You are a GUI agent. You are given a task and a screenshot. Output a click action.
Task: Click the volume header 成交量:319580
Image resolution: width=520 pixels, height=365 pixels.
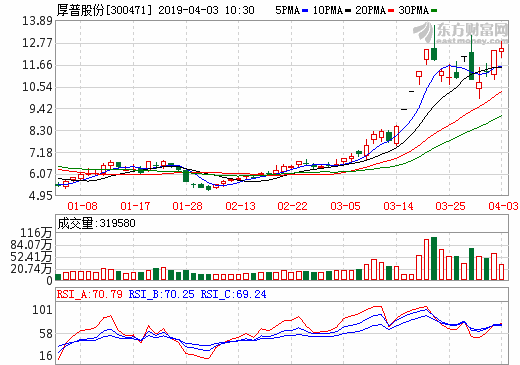[x=96, y=223]
